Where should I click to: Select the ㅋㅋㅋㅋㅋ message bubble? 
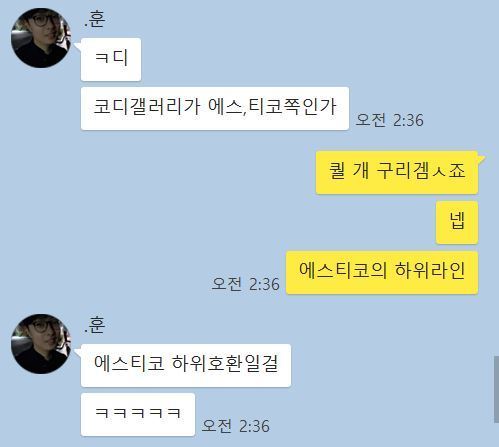138,414
